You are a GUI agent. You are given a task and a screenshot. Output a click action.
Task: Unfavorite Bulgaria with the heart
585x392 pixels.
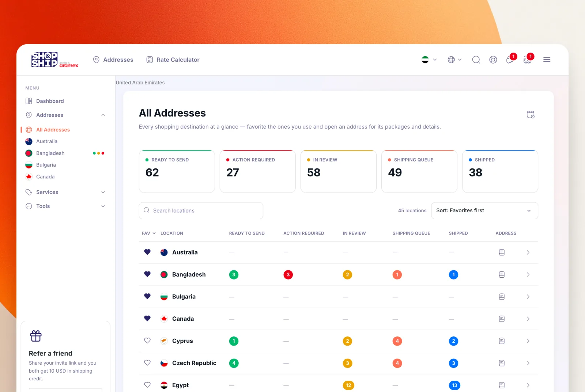pos(147,296)
